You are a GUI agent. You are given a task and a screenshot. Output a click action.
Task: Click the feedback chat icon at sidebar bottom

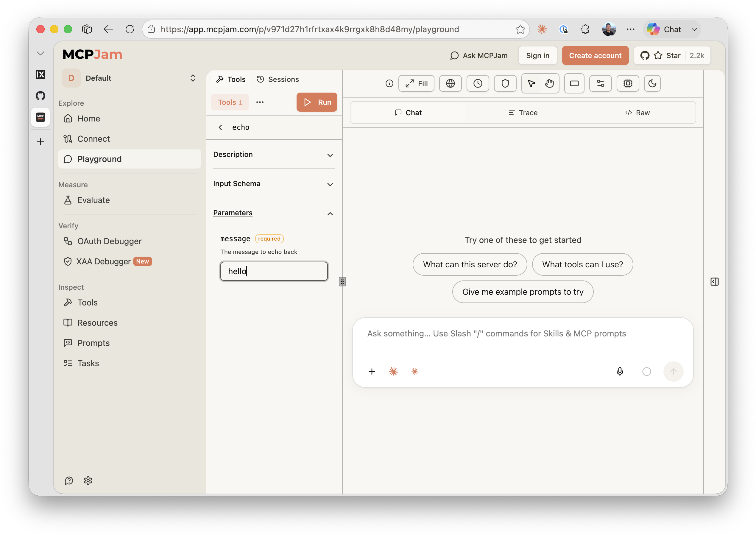point(69,481)
